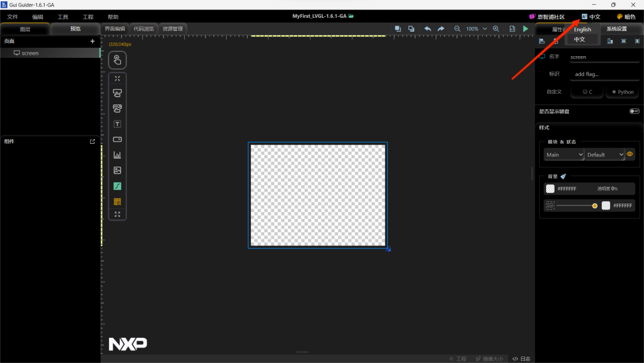Click the vertical center align icon
644x363 pixels.
(x=624, y=41)
